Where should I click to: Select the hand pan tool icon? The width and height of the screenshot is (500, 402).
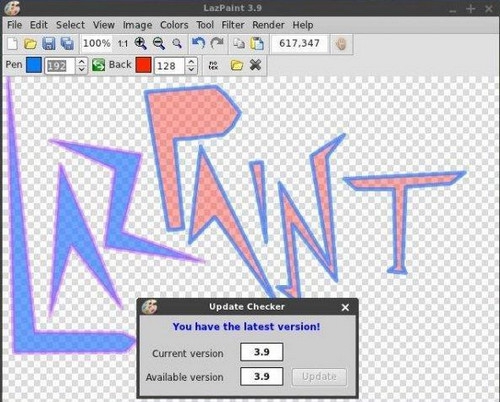tap(341, 44)
